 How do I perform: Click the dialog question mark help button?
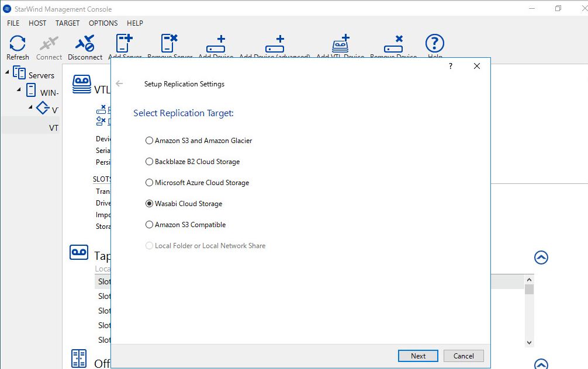pyautogui.click(x=451, y=66)
